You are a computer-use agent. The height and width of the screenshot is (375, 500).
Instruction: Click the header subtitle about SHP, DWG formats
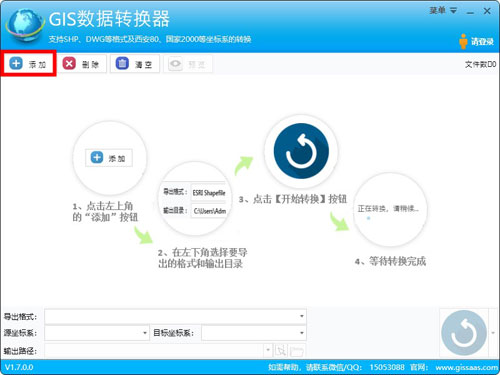coord(150,39)
